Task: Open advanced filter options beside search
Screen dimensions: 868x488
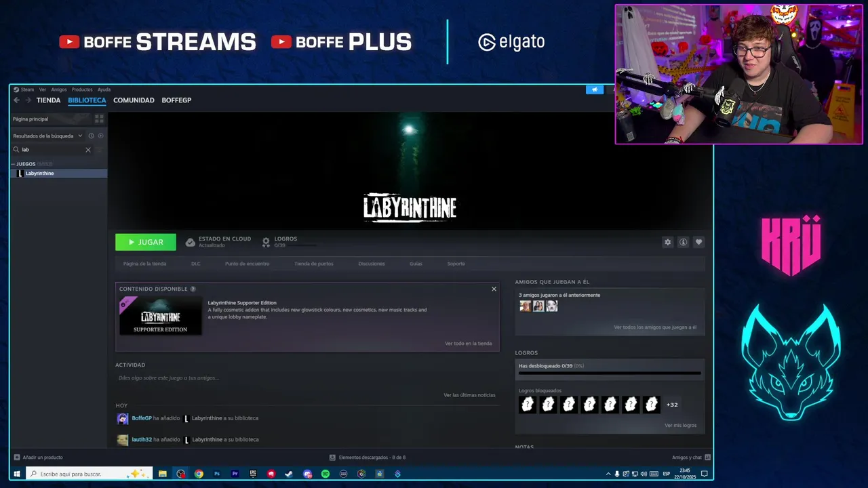Action: [x=99, y=150]
